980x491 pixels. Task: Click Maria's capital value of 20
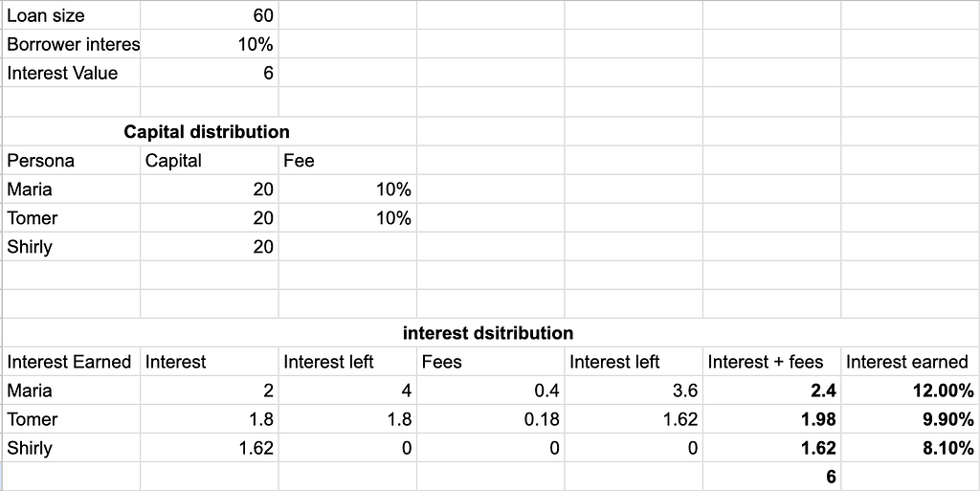210,190
